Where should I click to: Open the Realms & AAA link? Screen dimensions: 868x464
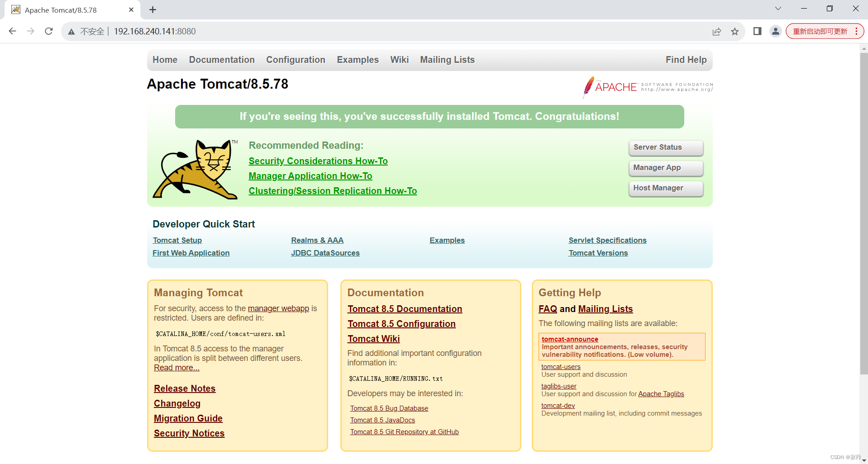[317, 240]
